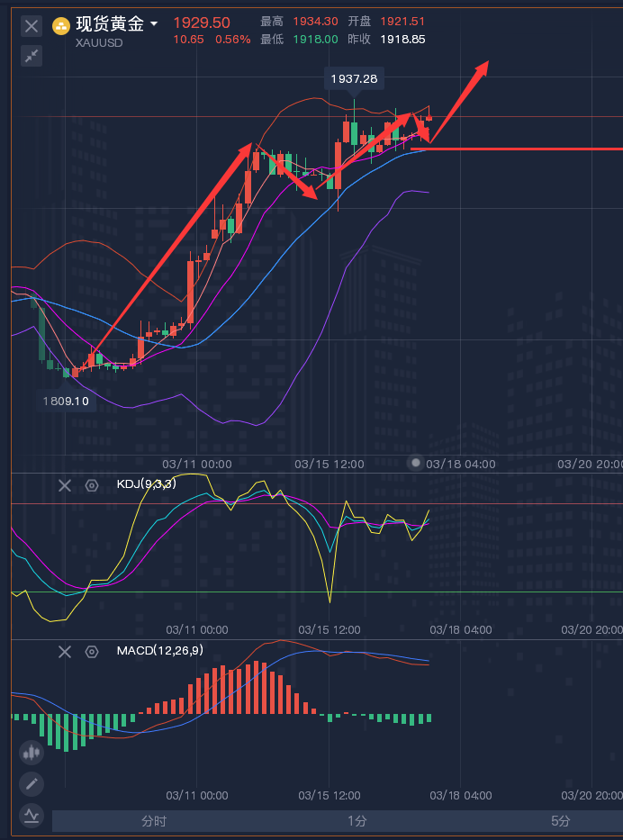Open MACD indicator settings hexagon icon

[x=91, y=651]
